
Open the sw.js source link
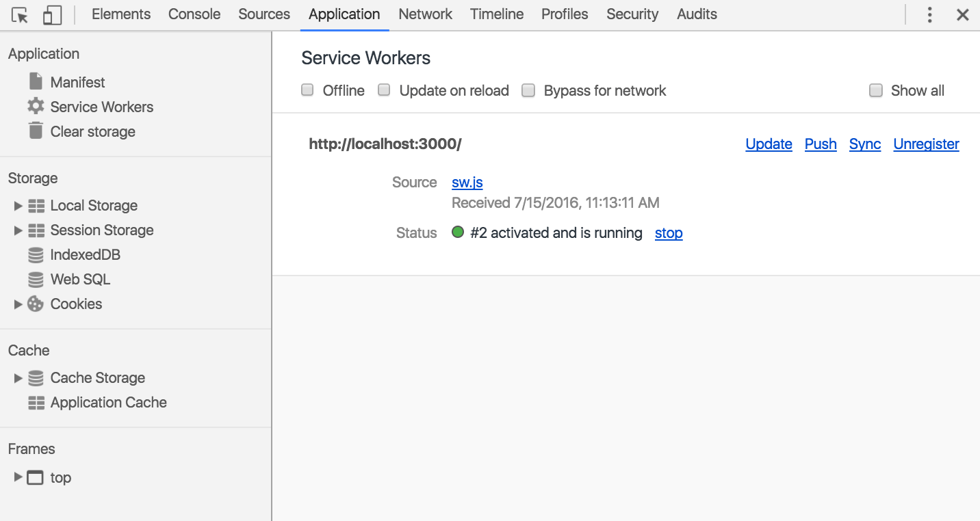(467, 183)
